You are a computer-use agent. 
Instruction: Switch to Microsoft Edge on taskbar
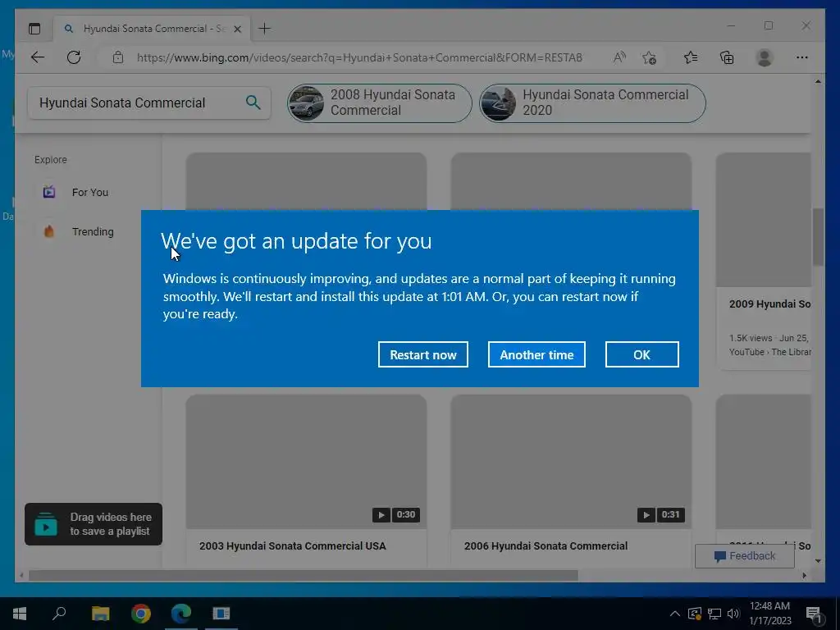click(x=181, y=614)
